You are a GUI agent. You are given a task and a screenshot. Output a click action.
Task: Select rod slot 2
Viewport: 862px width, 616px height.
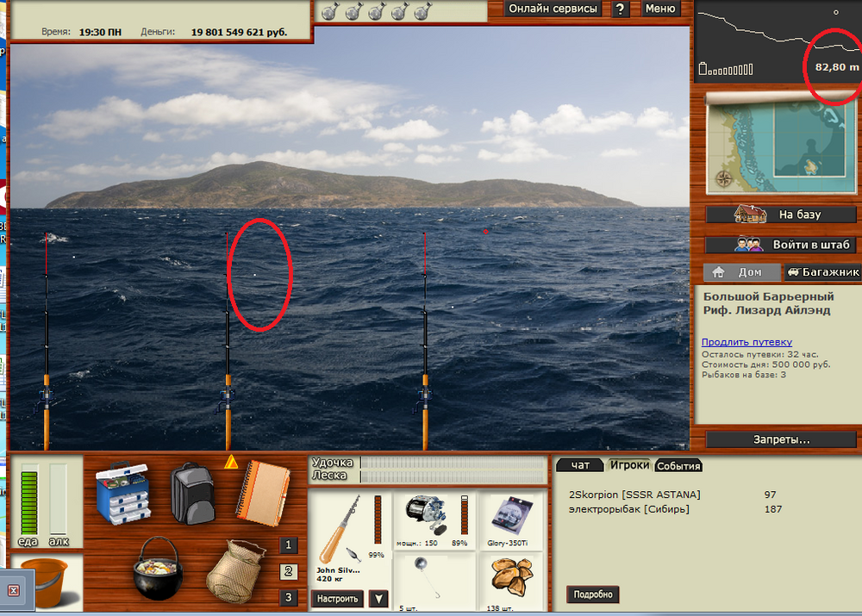(290, 571)
